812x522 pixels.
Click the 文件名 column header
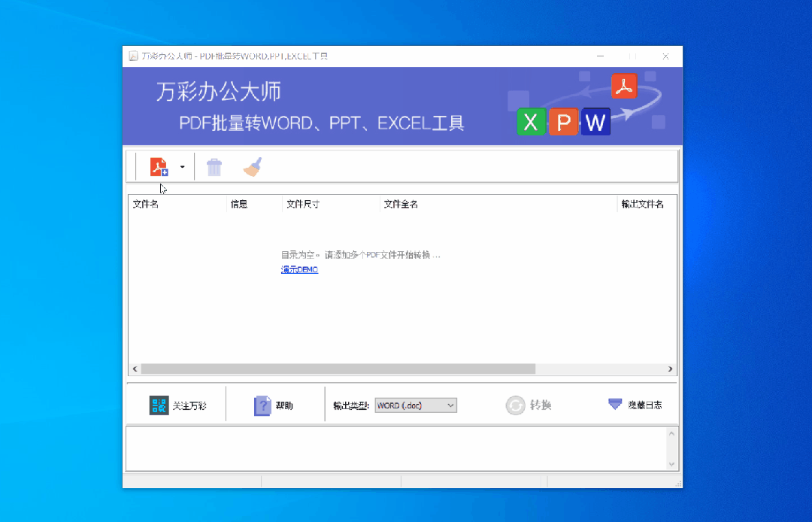point(177,204)
